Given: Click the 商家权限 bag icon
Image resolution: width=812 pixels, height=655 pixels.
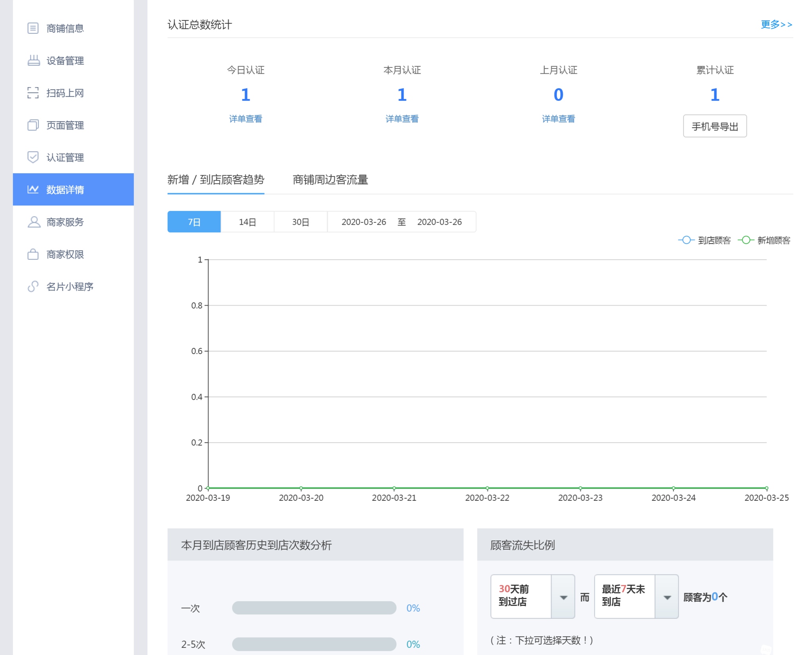Looking at the screenshot, I should (33, 254).
